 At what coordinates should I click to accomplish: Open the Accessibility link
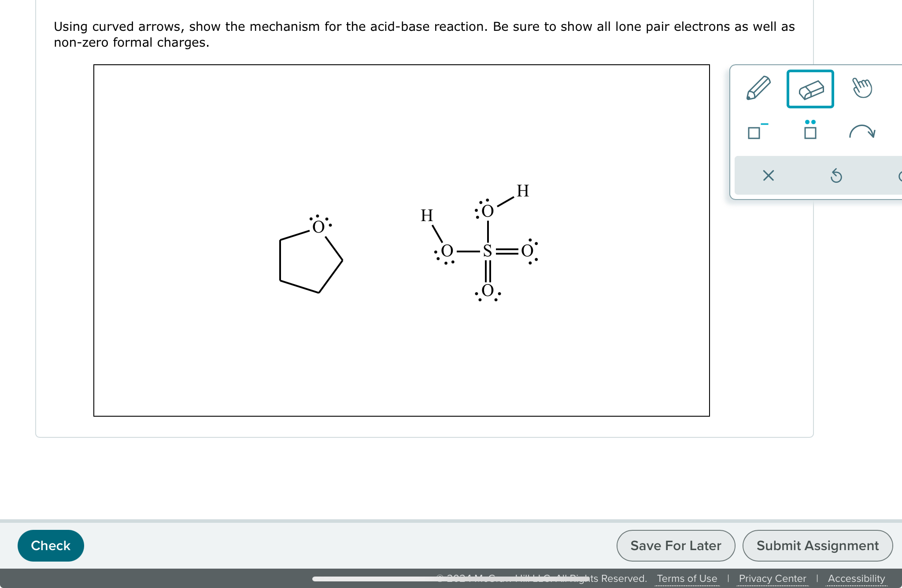(856, 578)
